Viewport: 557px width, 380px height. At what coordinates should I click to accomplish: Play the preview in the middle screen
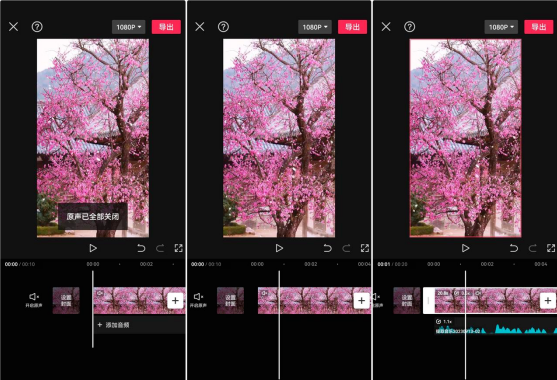click(279, 248)
